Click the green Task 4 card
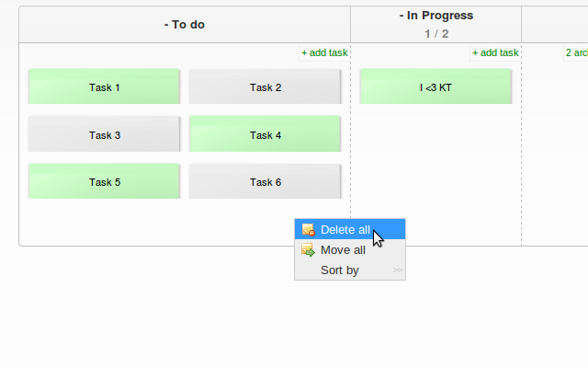 (266, 135)
